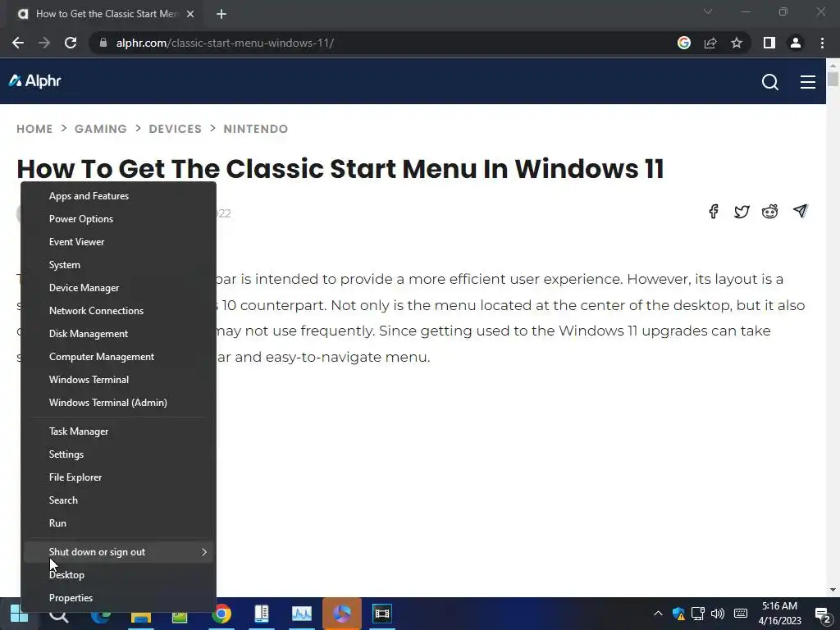Open Chrome from the taskbar

tap(221, 614)
